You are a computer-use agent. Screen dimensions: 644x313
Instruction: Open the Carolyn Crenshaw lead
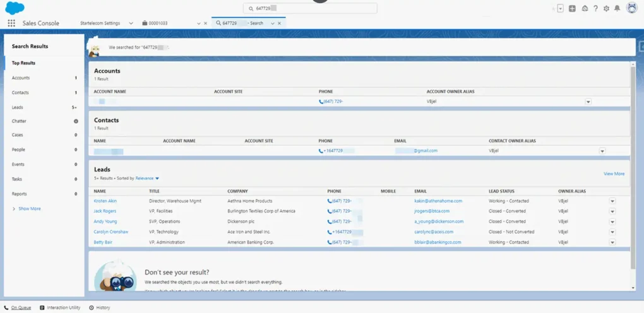pos(111,232)
